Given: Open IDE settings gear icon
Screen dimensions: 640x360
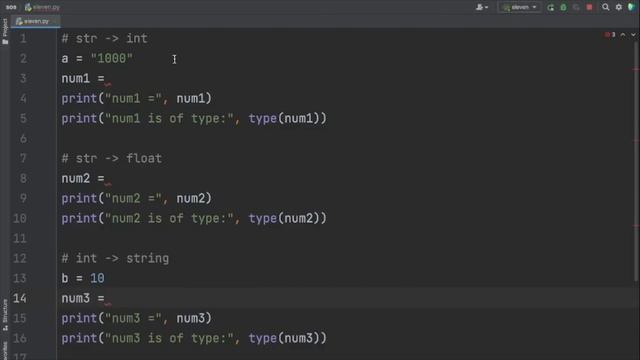Looking at the screenshot, I should click(619, 7).
